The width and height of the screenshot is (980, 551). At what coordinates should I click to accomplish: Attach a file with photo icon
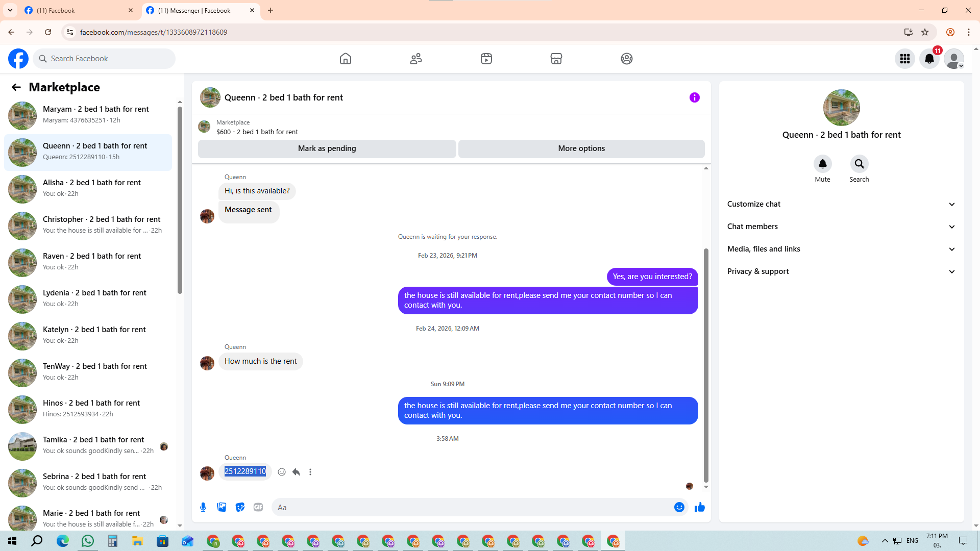point(222,507)
